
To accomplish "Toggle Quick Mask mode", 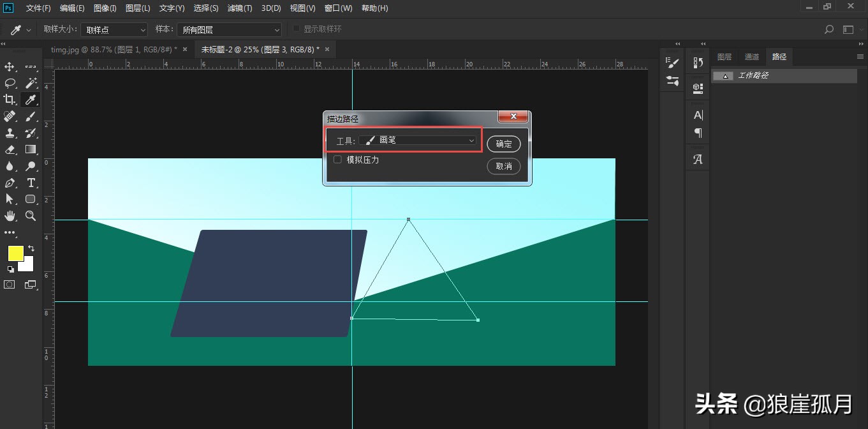I will pos(10,285).
